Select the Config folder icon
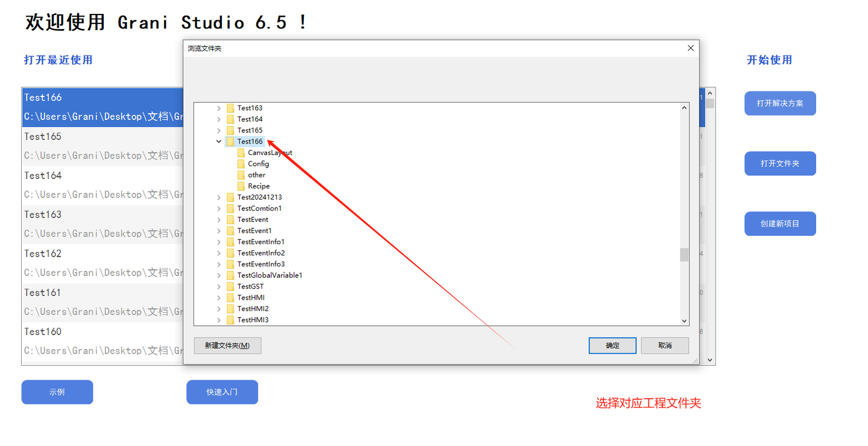Screen dimensions: 868x446 pyautogui.click(x=241, y=164)
